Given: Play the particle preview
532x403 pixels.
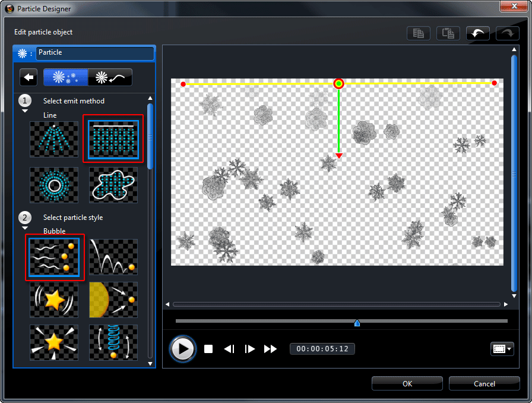Looking at the screenshot, I should pos(183,349).
